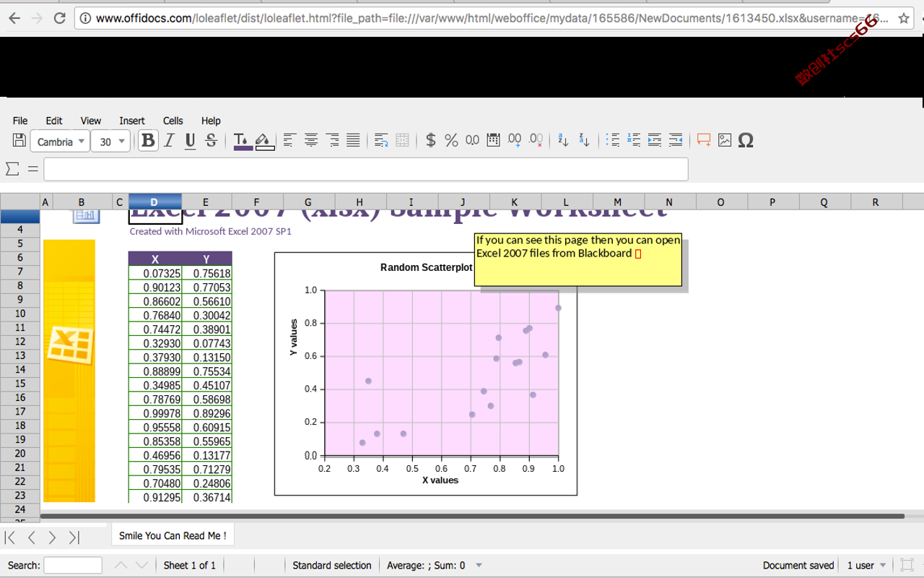The height and width of the screenshot is (578, 924).
Task: Open the Insert menu
Action: tap(132, 121)
